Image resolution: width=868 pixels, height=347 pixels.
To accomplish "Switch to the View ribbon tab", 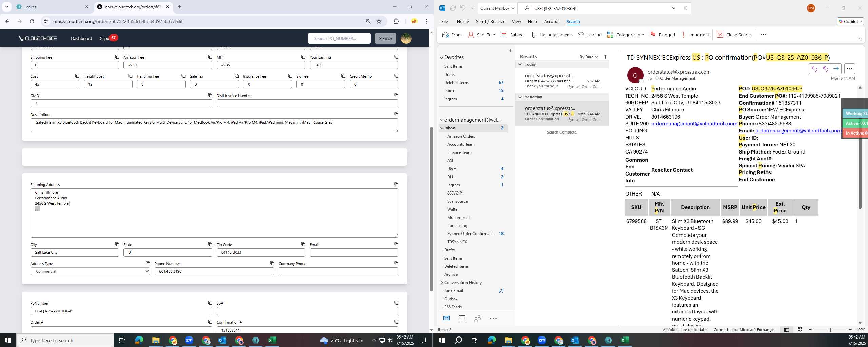I will point(516,21).
